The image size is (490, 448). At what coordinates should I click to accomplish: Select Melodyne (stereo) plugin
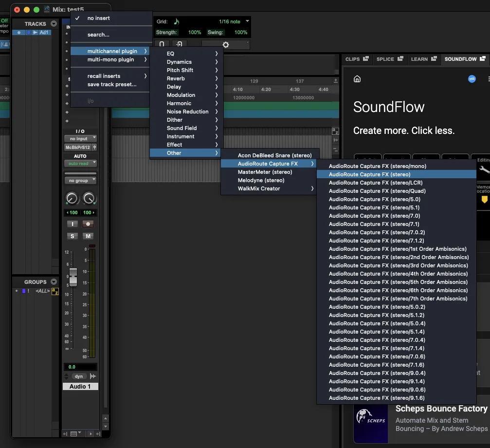click(x=269, y=180)
